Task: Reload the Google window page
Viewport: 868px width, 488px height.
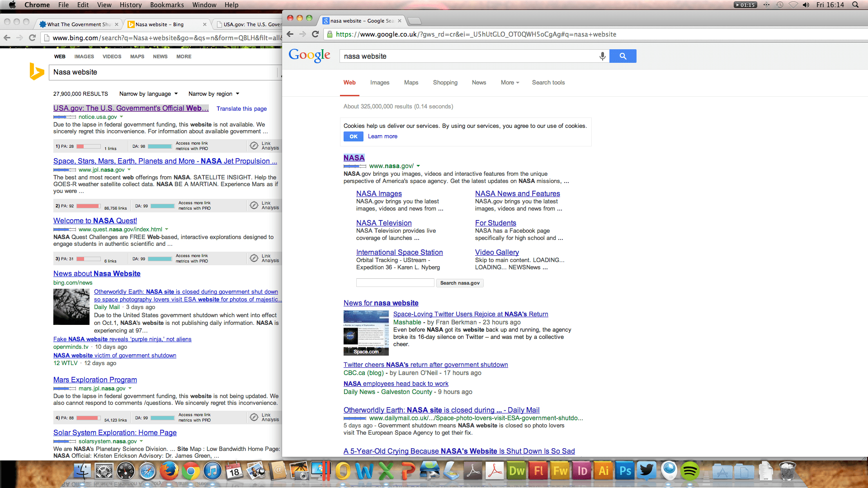Action: point(316,34)
